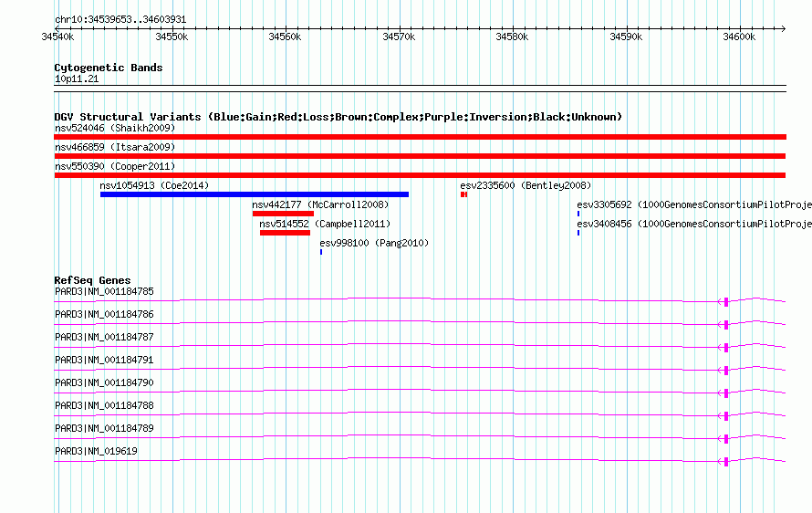Open the esv3305692 1000Genomes variant label

pyautogui.click(x=694, y=204)
